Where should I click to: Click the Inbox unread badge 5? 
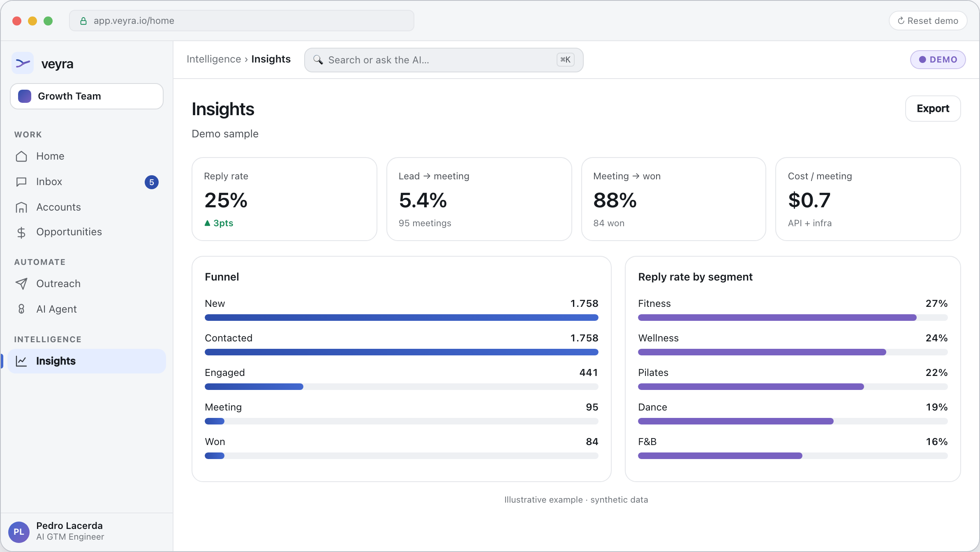point(152,182)
